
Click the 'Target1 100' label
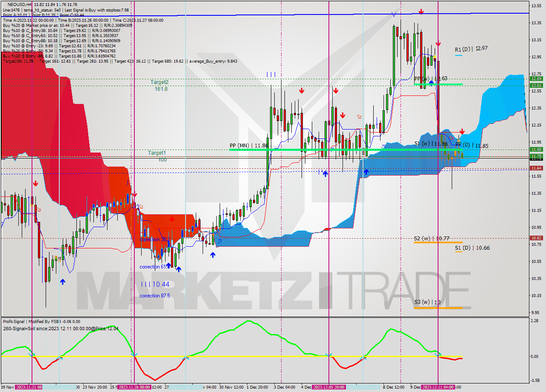[x=157, y=156]
